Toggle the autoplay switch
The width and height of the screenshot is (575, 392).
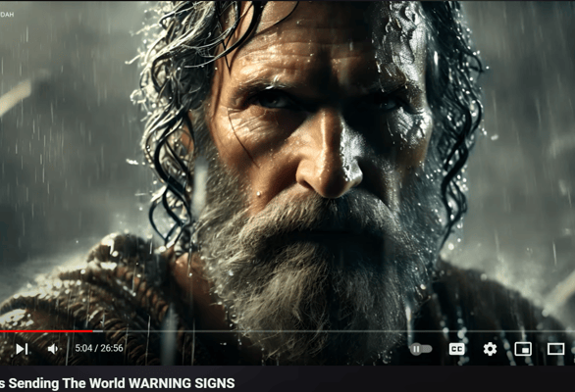tap(421, 349)
